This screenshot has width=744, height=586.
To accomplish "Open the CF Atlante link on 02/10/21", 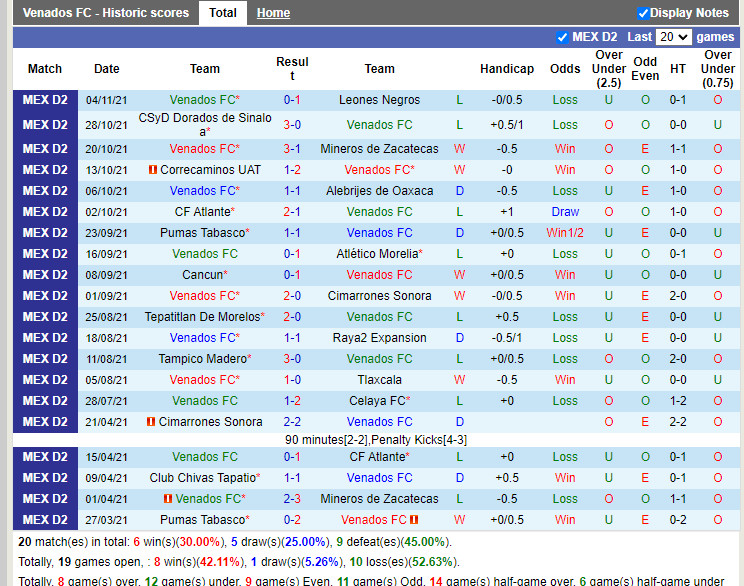I will [x=202, y=212].
